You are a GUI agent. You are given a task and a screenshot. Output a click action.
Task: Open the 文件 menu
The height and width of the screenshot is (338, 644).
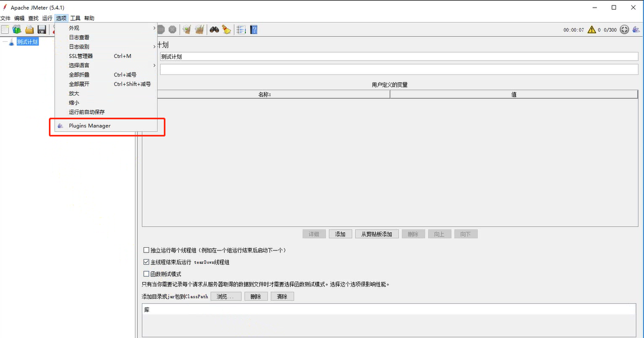point(5,18)
